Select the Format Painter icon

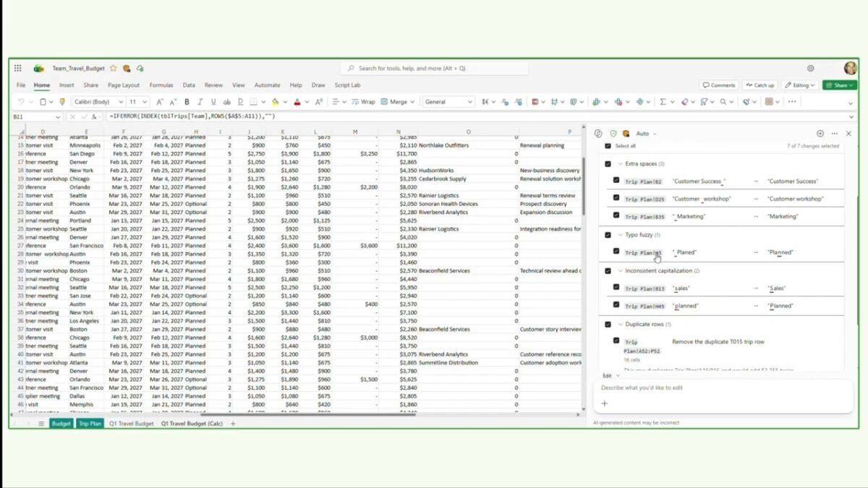pos(61,102)
